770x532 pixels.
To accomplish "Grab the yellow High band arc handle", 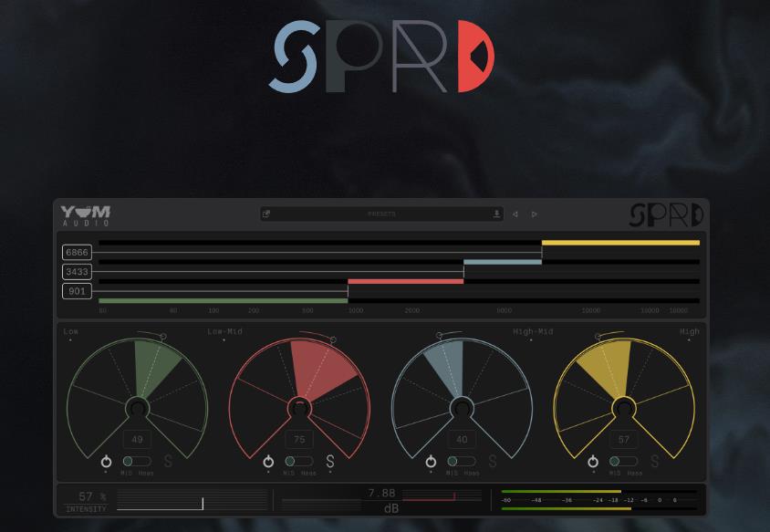I will (x=598, y=337).
